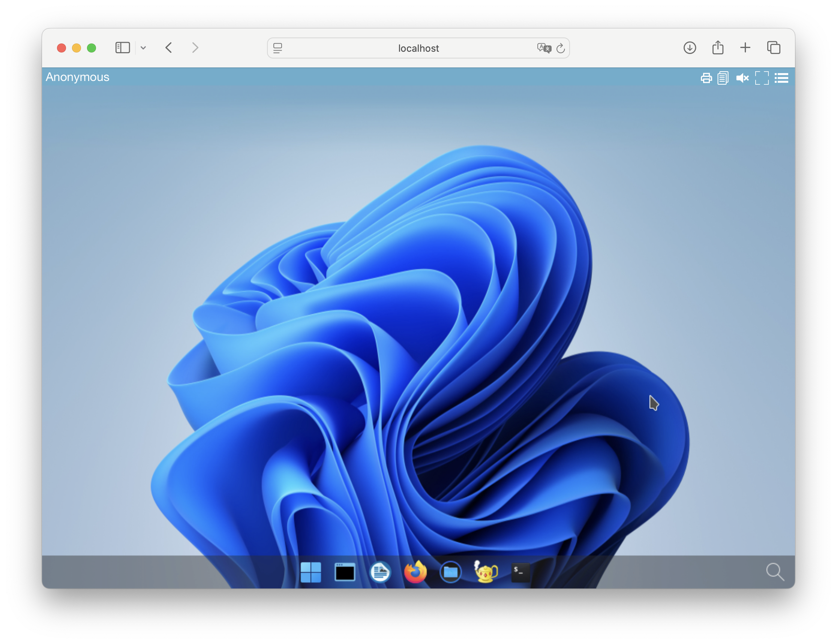This screenshot has height=644, width=837.
Task: Toggle fullscreen mode with bracket icon
Action: click(762, 78)
